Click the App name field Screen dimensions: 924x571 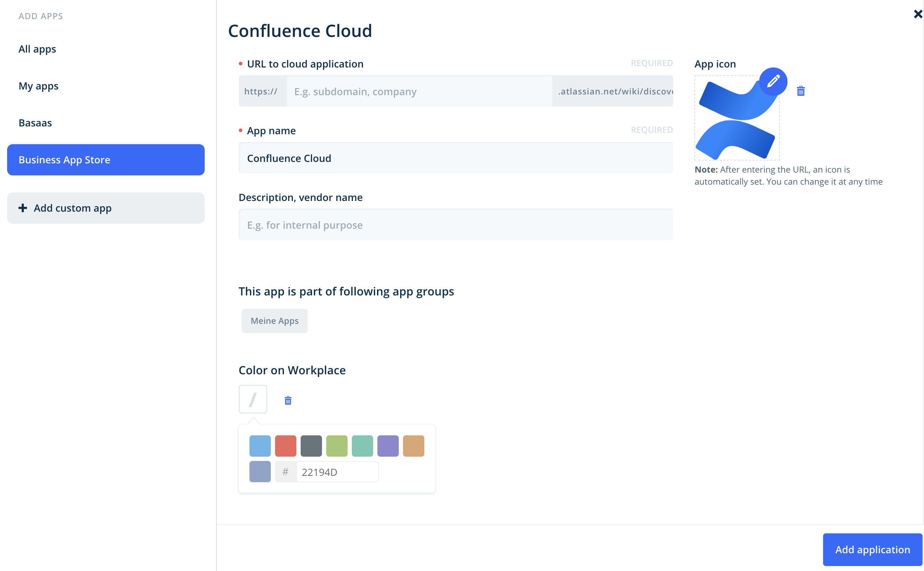click(455, 158)
